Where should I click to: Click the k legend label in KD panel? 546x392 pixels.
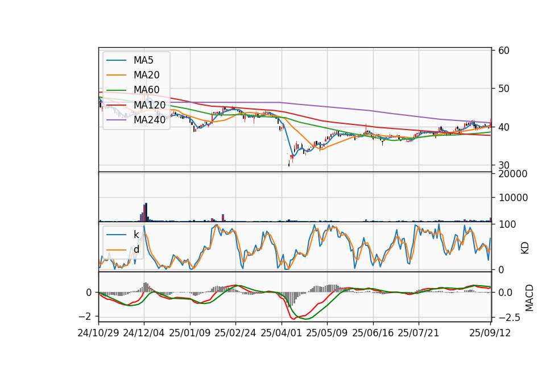click(136, 235)
